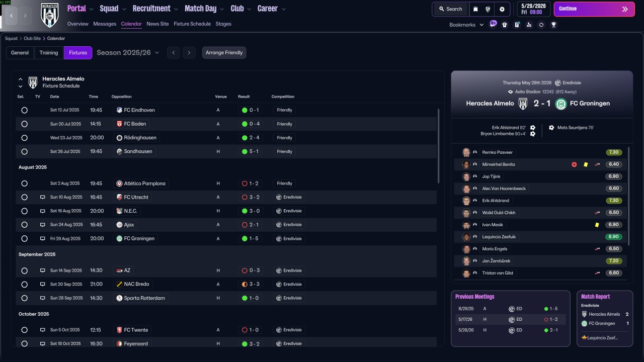Open the 9+ messages notification icon
This screenshot has width=644, height=362.
[x=493, y=24]
